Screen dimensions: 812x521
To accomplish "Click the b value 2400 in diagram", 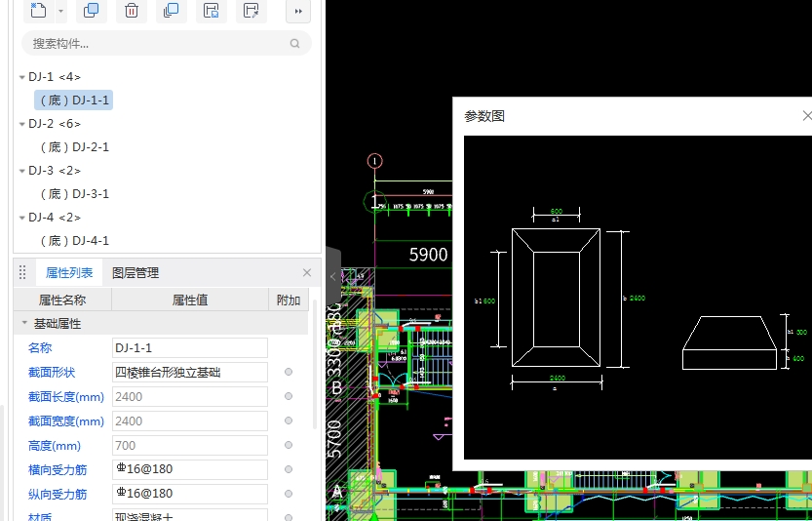I will pyautogui.click(x=638, y=299).
